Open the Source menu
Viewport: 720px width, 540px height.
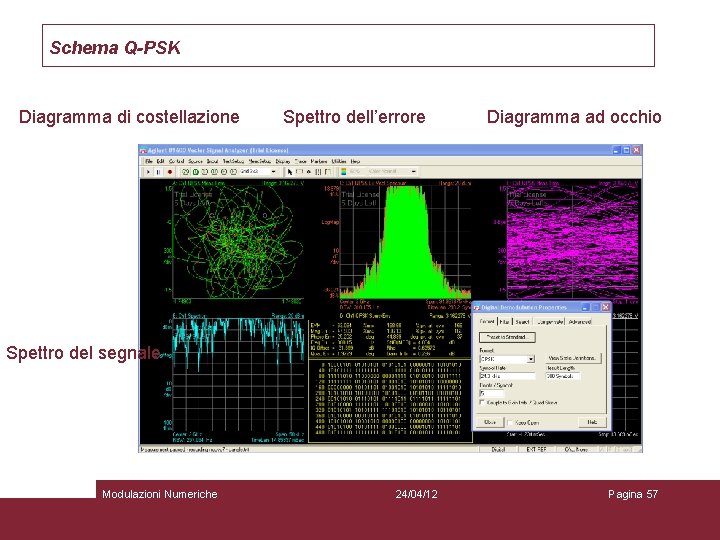pyautogui.click(x=195, y=161)
